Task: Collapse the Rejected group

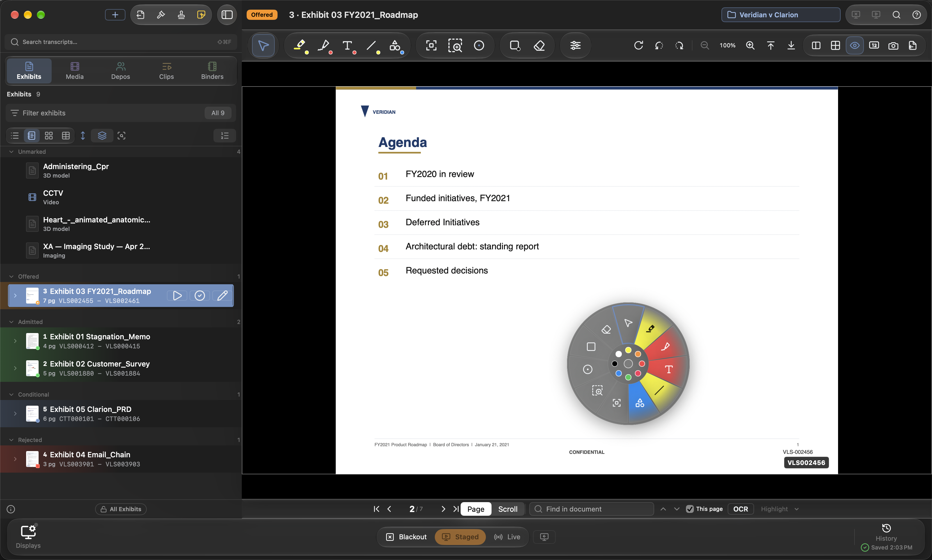Action: 11,440
